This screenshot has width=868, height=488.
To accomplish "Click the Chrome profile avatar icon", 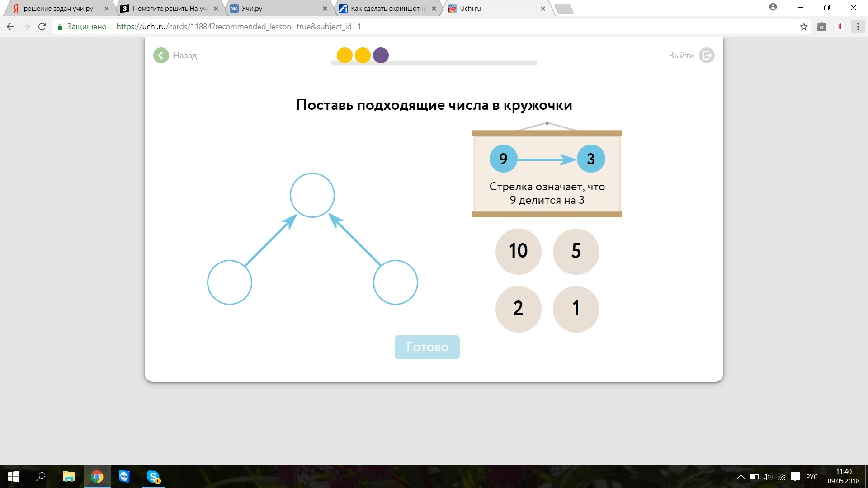I will [x=773, y=7].
